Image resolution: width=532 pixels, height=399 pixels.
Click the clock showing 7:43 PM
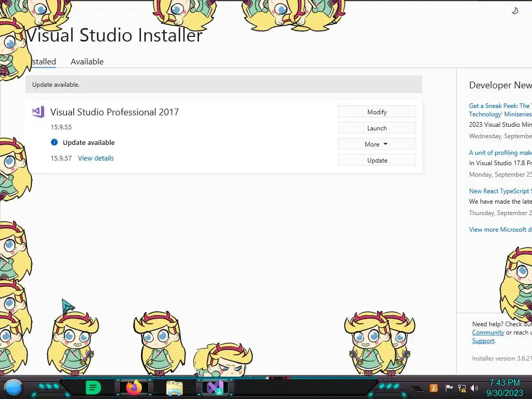point(504,382)
